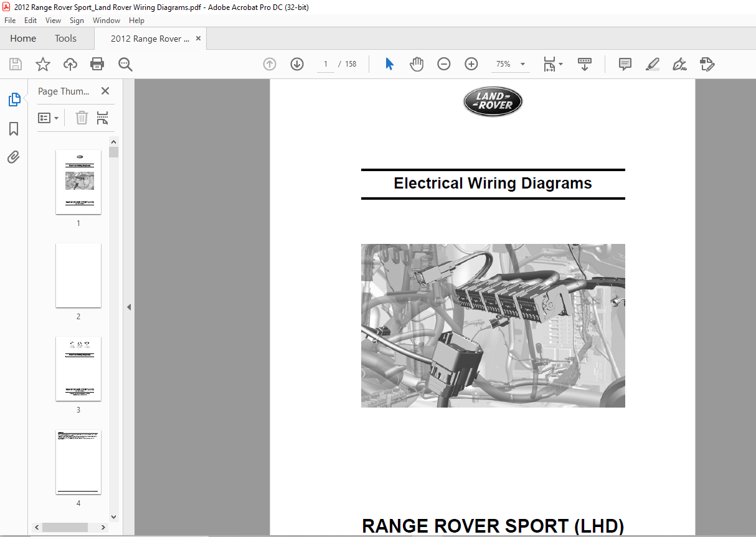Click the current page number field

326,64
